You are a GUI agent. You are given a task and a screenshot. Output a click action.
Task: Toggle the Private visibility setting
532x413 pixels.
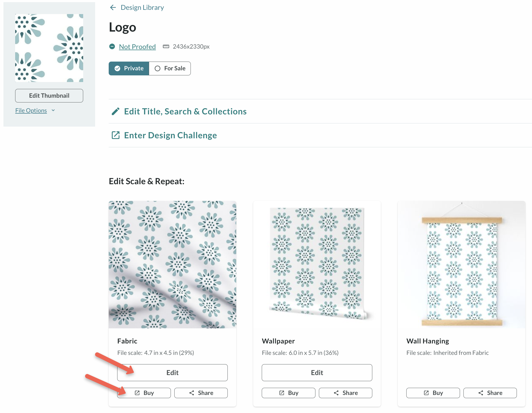click(x=129, y=68)
